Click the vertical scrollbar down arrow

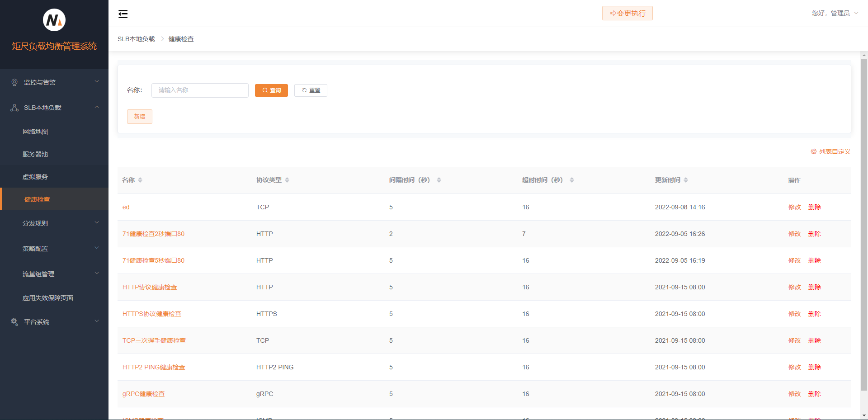[864, 415]
